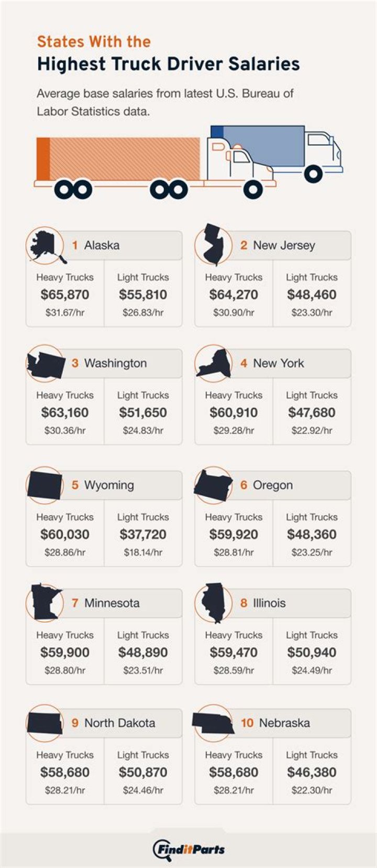The height and width of the screenshot is (868, 377).
Task: Click the orange semi-truck trailer illustration
Action: tap(118, 159)
